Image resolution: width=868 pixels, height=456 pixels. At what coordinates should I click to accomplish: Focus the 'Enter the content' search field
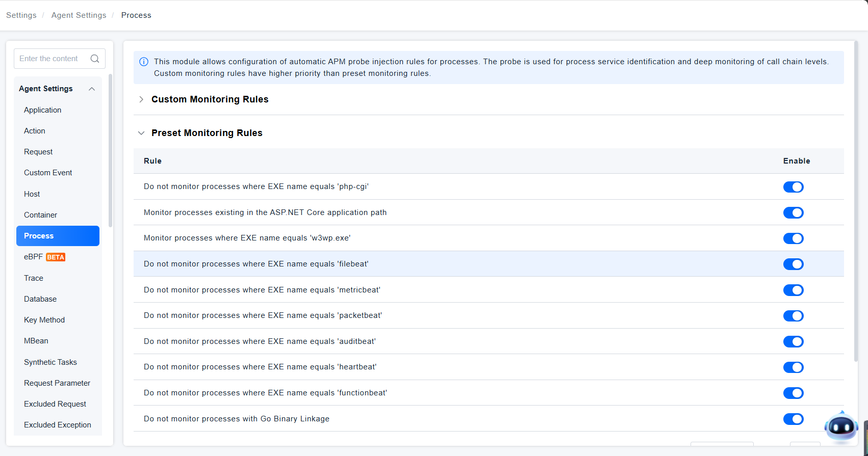pos(51,59)
